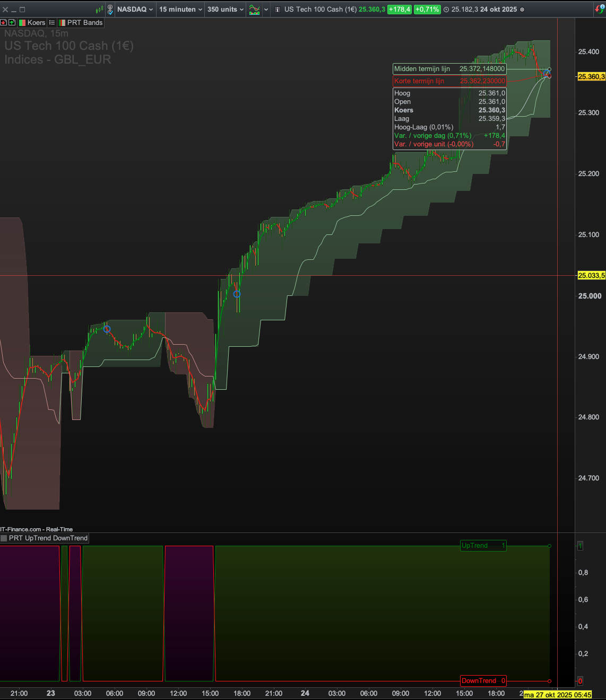This screenshot has height=700, width=606.
Task: Click the Koers label button
Action: point(32,23)
